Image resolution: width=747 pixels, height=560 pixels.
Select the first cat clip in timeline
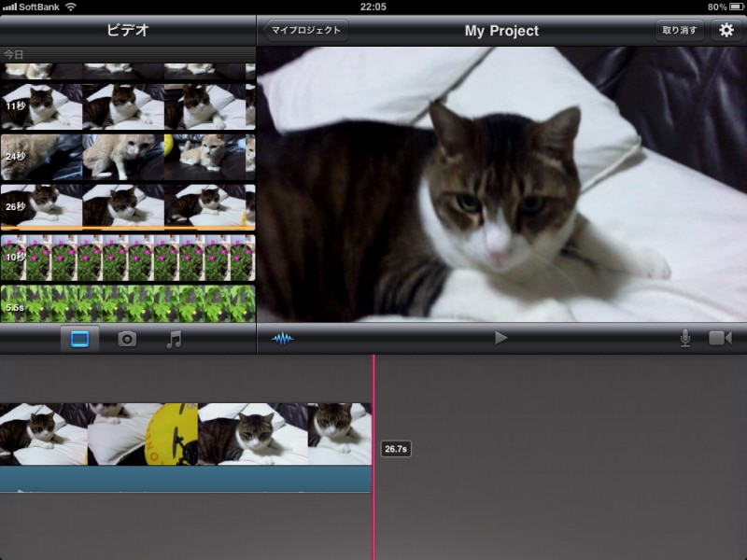tap(43, 434)
